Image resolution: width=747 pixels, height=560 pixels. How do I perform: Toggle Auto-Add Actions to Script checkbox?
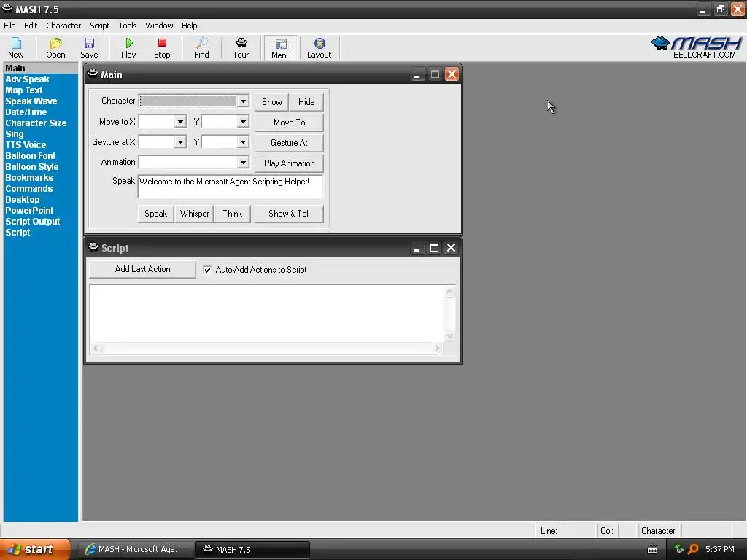click(x=207, y=270)
